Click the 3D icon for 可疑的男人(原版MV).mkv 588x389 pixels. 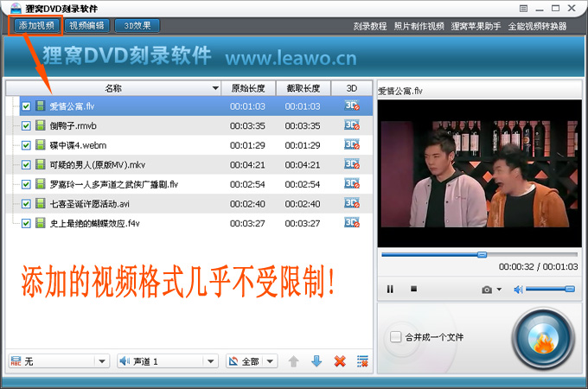(352, 163)
